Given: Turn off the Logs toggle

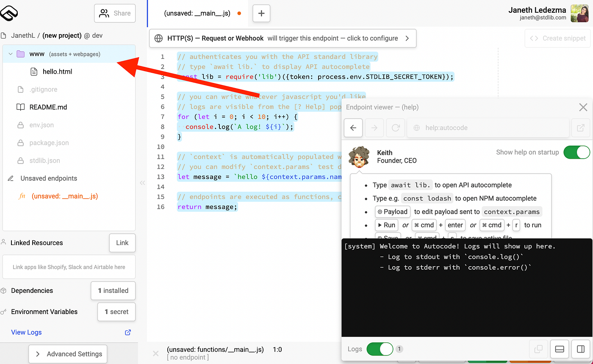Looking at the screenshot, I should (380, 349).
